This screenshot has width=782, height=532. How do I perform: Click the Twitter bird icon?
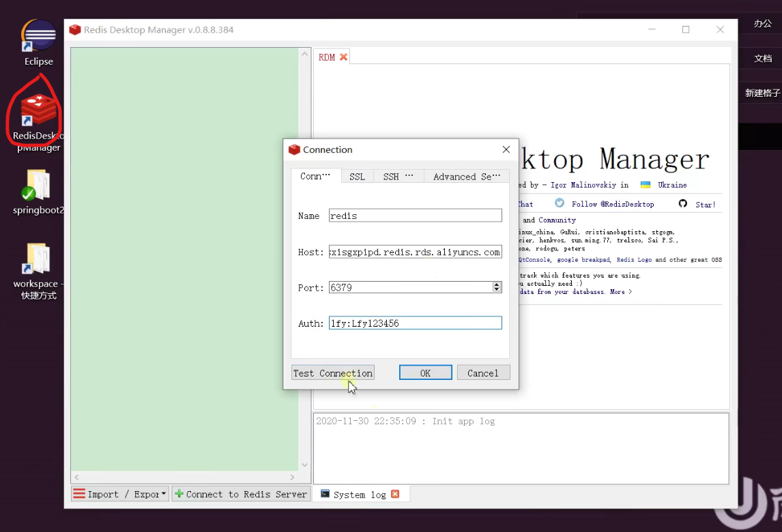tap(560, 203)
